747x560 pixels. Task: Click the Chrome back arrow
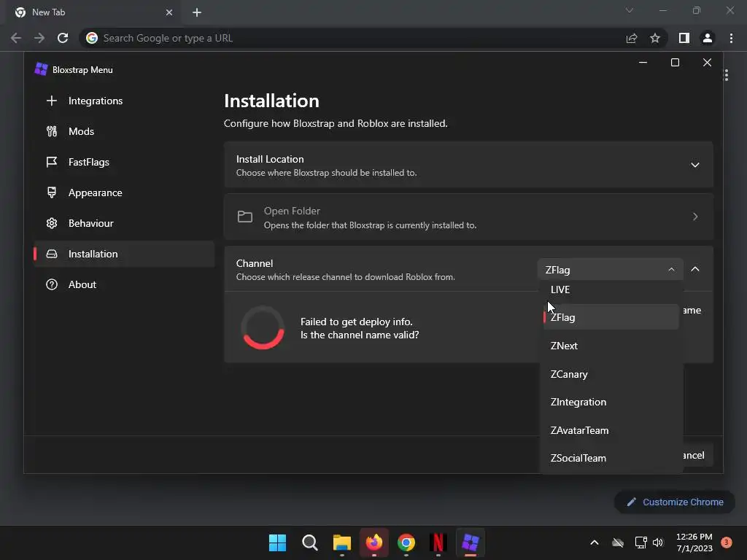tap(16, 38)
